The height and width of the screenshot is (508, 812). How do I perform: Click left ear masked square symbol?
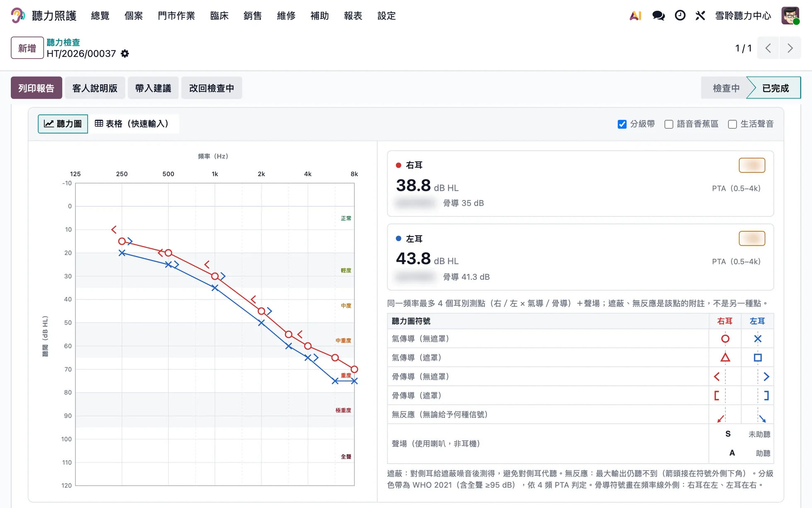click(758, 357)
